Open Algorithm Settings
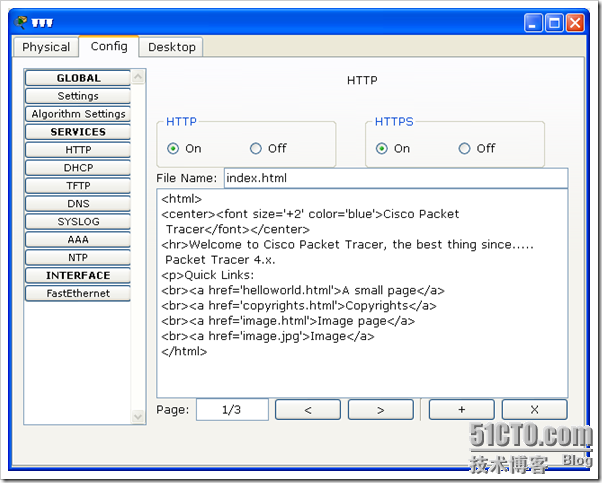602x483 pixels. point(78,114)
